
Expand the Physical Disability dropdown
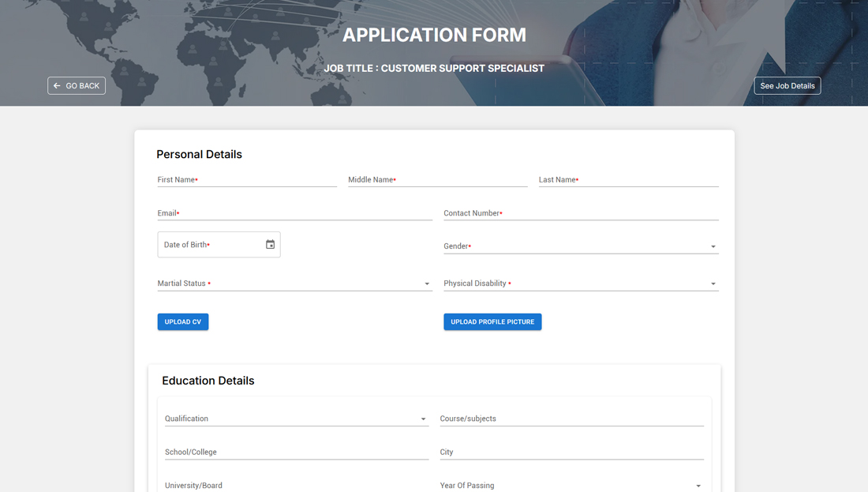tap(713, 284)
